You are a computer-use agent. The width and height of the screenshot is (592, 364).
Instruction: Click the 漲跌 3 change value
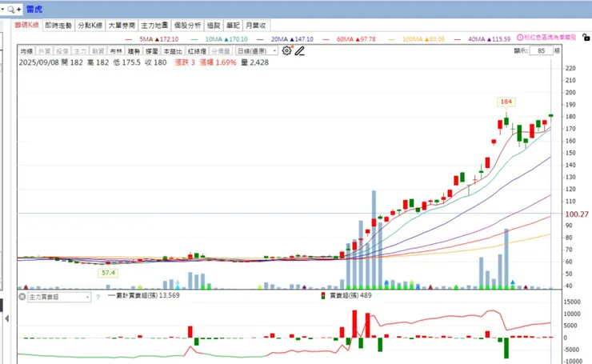click(185, 62)
